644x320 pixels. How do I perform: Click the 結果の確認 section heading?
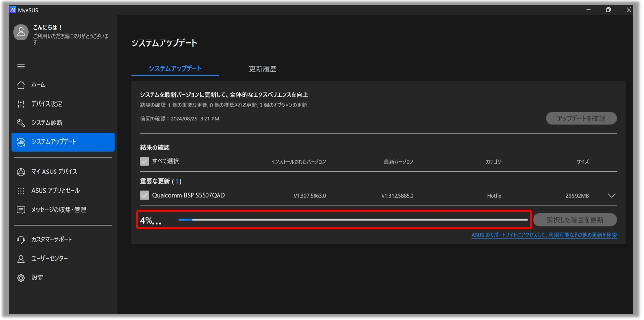click(155, 147)
